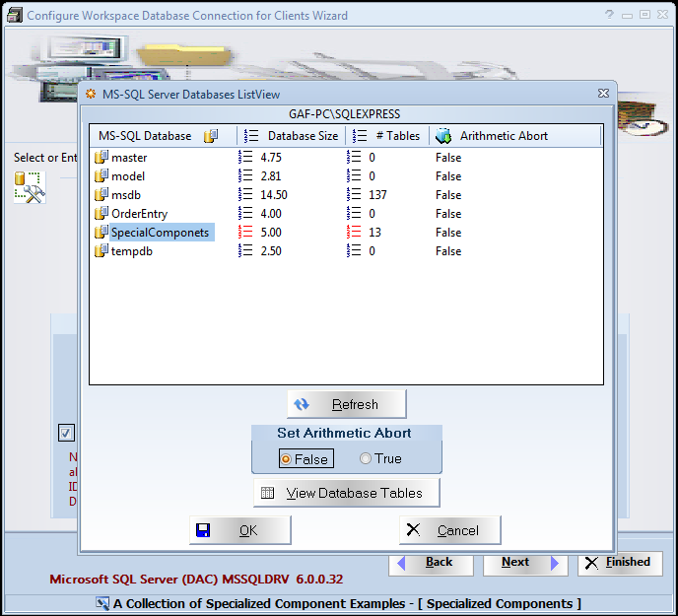Screen dimensions: 678x616
Task: Open View Database Tables
Action: point(346,493)
